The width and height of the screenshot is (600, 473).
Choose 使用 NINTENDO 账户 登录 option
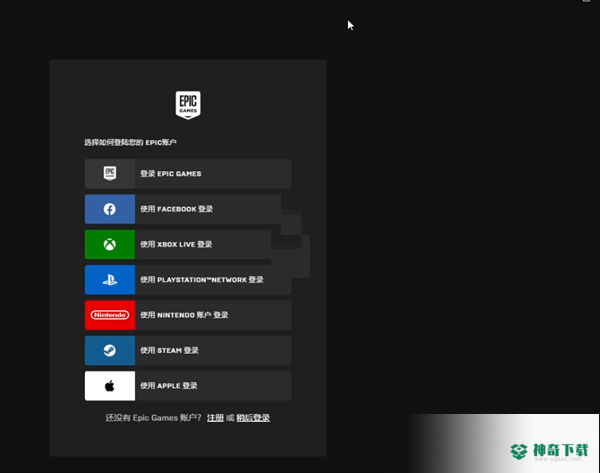tap(188, 315)
